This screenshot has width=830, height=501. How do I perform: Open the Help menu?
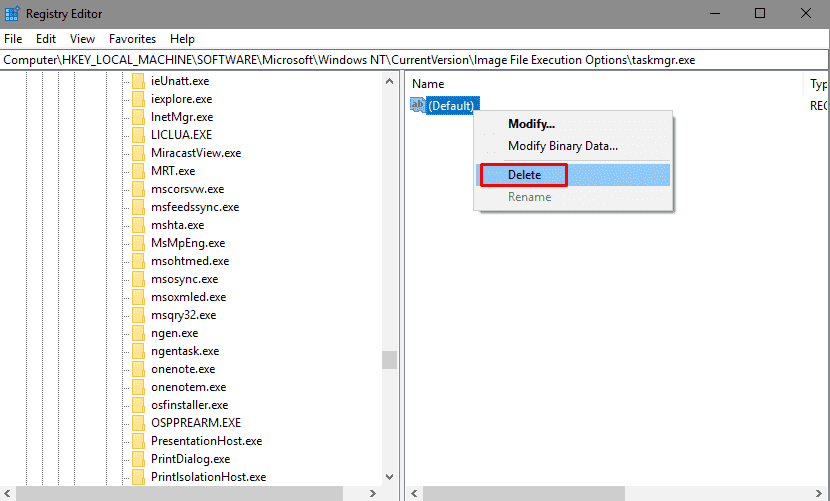point(182,39)
